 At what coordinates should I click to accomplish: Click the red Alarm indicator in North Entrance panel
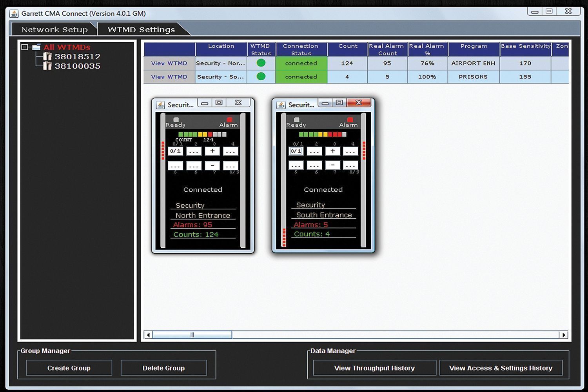pos(230,120)
